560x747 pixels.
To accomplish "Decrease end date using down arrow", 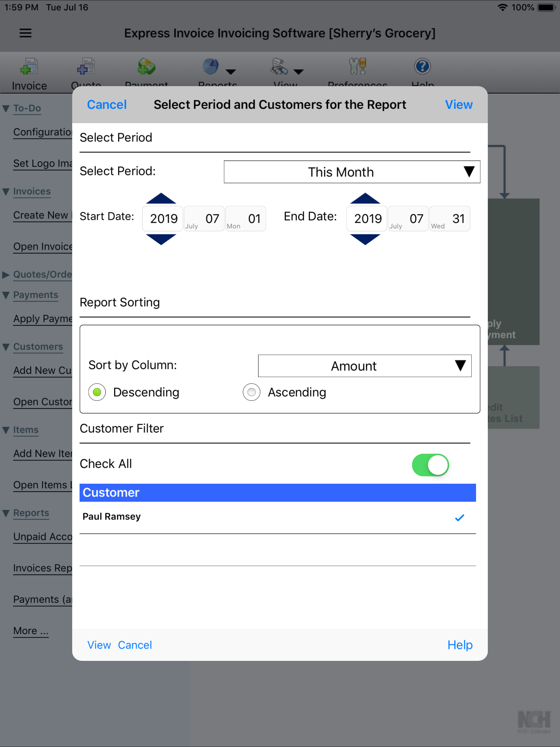I will 365,239.
